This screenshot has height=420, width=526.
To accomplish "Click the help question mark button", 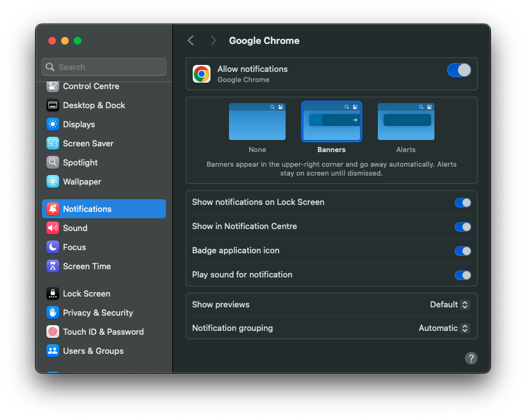I will 471,358.
